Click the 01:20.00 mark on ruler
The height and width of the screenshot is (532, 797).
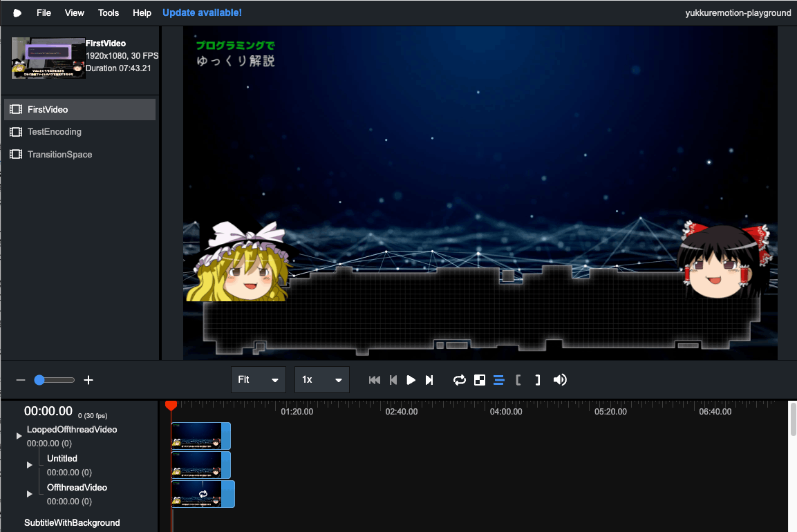click(297, 412)
